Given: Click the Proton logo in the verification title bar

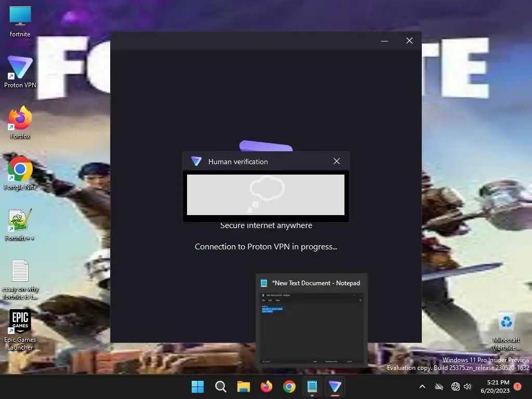Looking at the screenshot, I should (196, 161).
